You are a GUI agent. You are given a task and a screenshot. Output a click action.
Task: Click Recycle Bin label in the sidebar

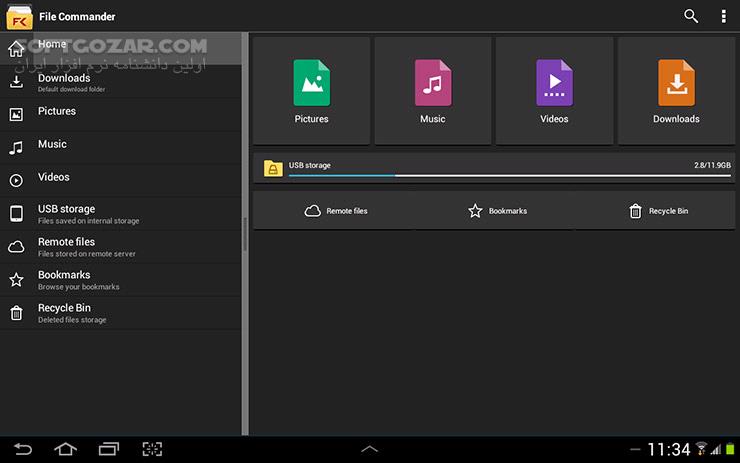click(x=65, y=308)
